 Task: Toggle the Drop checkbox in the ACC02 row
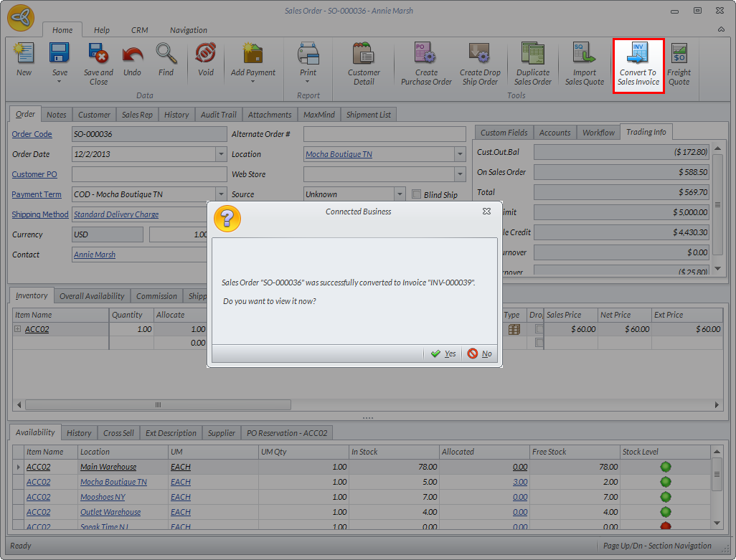[x=539, y=329]
